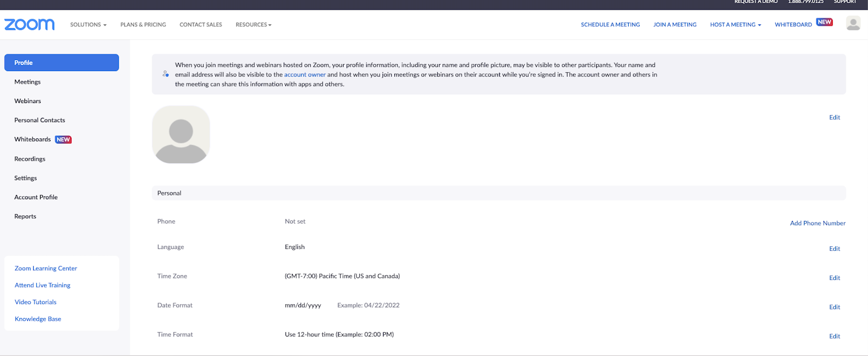Click Attend Live Training link

click(42, 285)
